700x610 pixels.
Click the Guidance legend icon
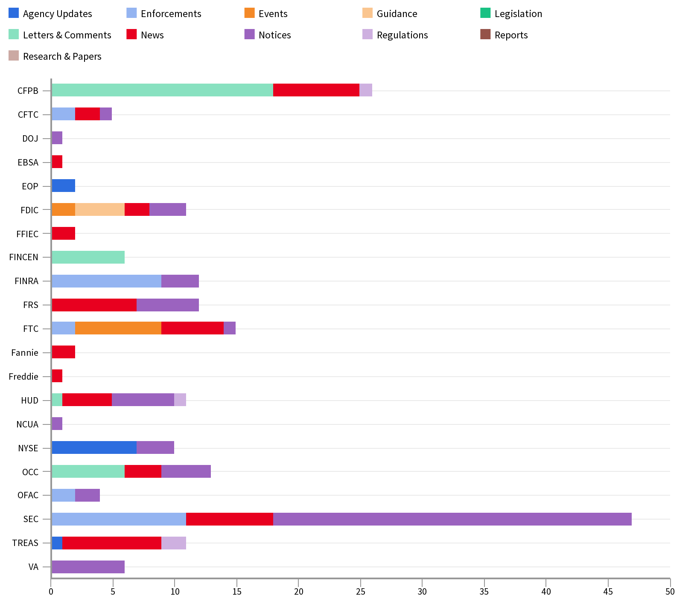(x=367, y=13)
